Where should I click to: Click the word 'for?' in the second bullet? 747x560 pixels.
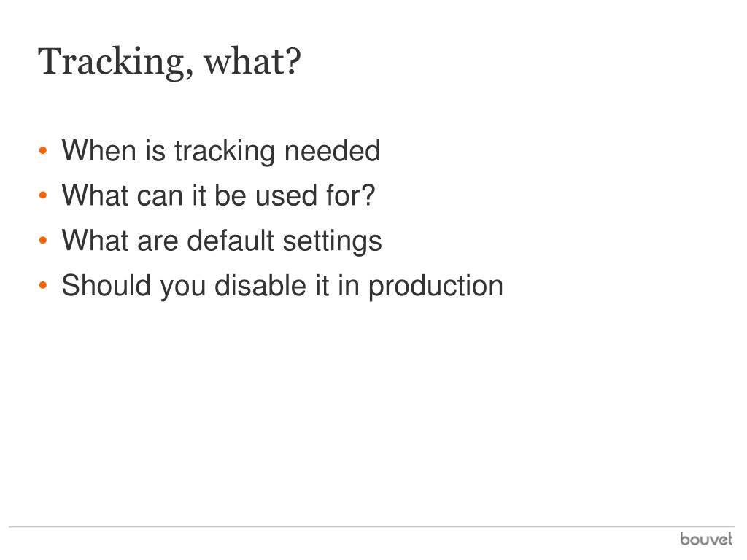[351, 195]
